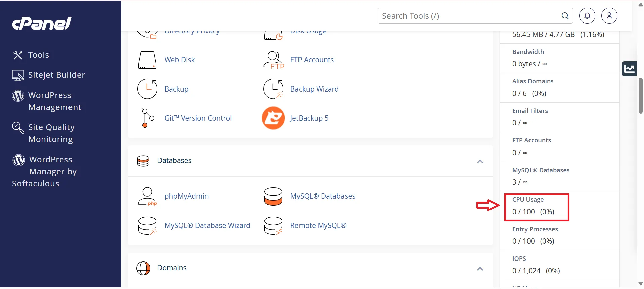644x289 pixels.
Task: Open the user account icon menu
Action: (x=609, y=16)
